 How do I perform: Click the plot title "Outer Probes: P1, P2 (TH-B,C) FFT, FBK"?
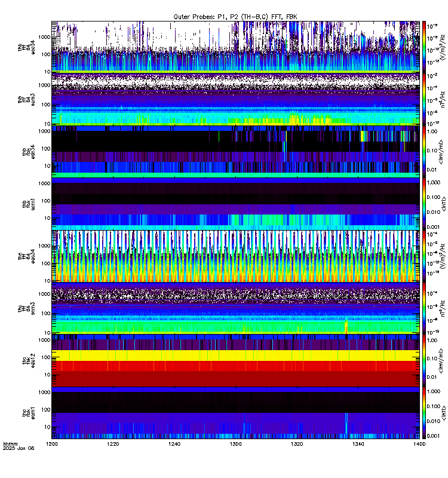(x=235, y=17)
